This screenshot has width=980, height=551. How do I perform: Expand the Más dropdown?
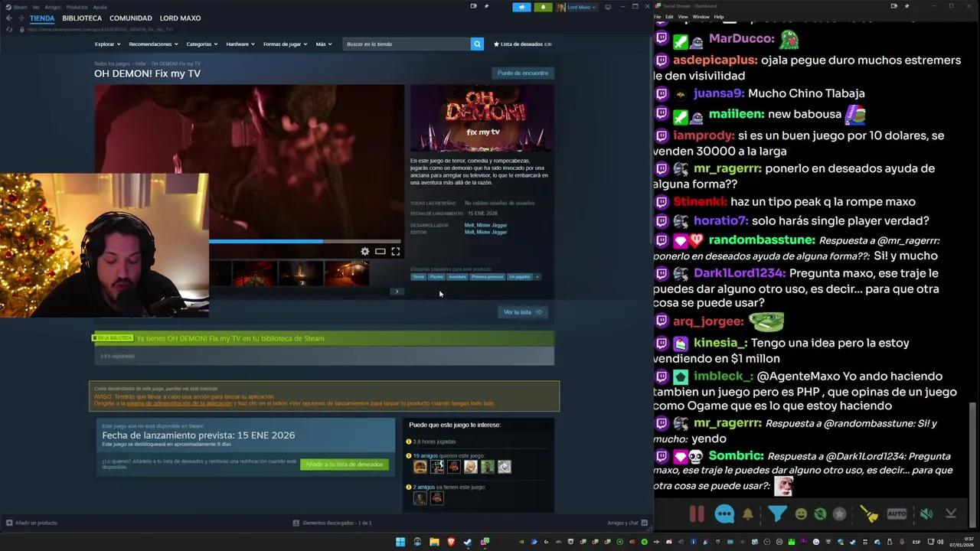point(324,44)
